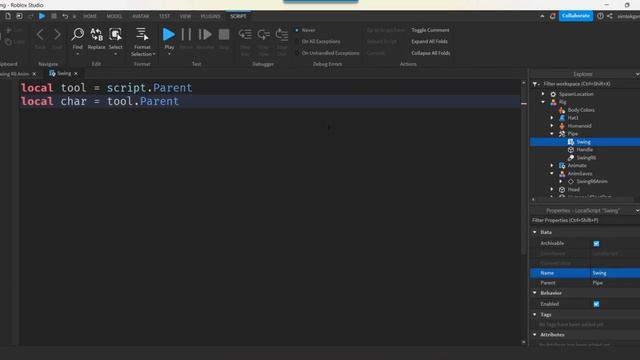The width and height of the screenshot is (640, 360).
Task: Switch to the MODEL ribbon tab
Action: pyautogui.click(x=114, y=16)
